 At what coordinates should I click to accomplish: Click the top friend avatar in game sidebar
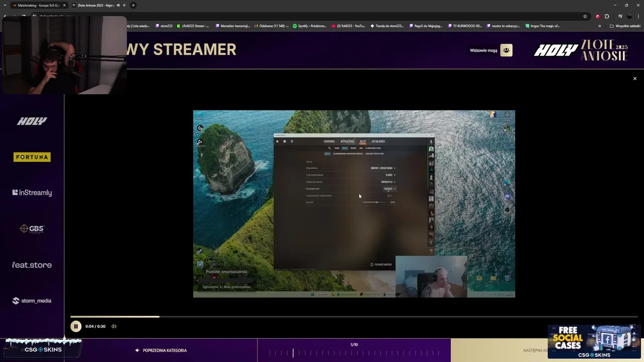[x=431, y=149]
